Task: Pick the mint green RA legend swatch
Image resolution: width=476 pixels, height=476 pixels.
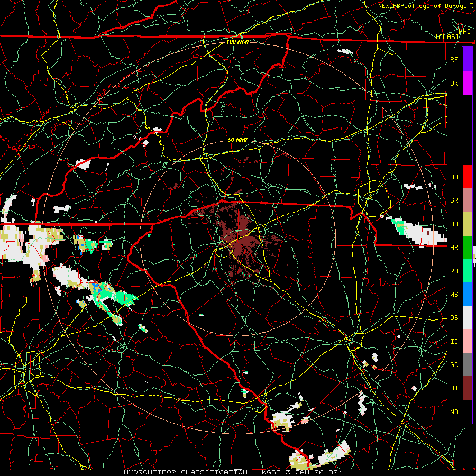Action: coord(467,271)
